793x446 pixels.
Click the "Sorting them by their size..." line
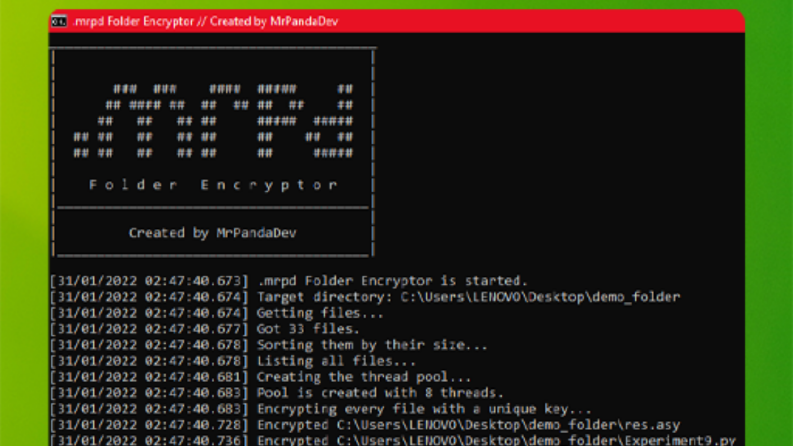coord(269,345)
